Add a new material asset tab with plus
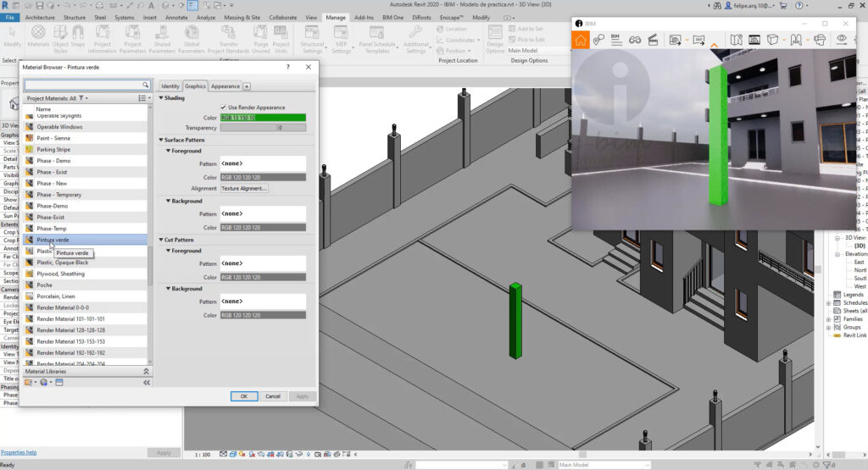 click(x=247, y=86)
